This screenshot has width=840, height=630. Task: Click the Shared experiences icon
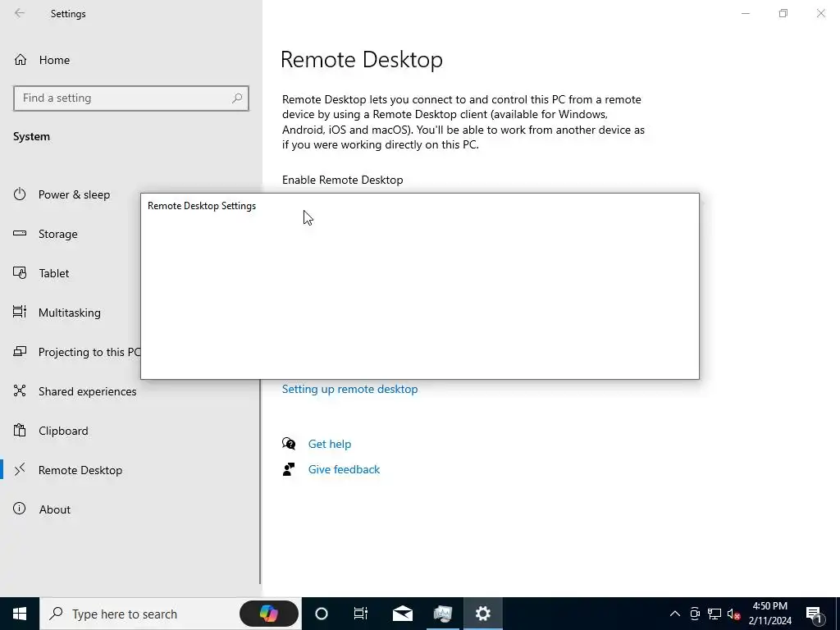pyautogui.click(x=20, y=390)
